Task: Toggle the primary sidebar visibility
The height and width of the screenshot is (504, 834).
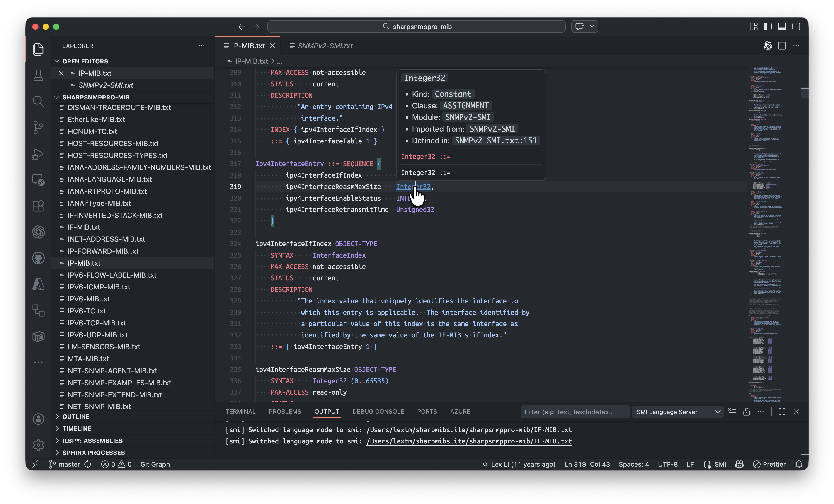Action: click(x=768, y=27)
